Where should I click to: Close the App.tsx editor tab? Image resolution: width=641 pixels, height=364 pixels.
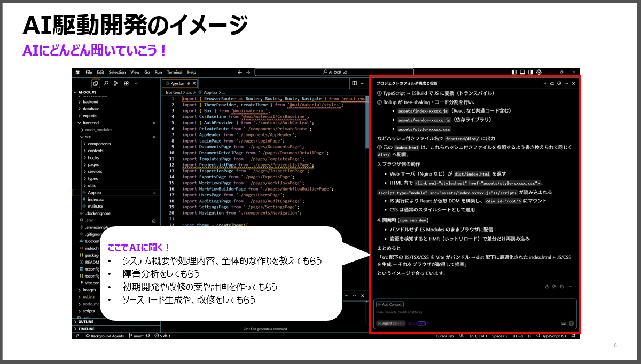pos(194,83)
